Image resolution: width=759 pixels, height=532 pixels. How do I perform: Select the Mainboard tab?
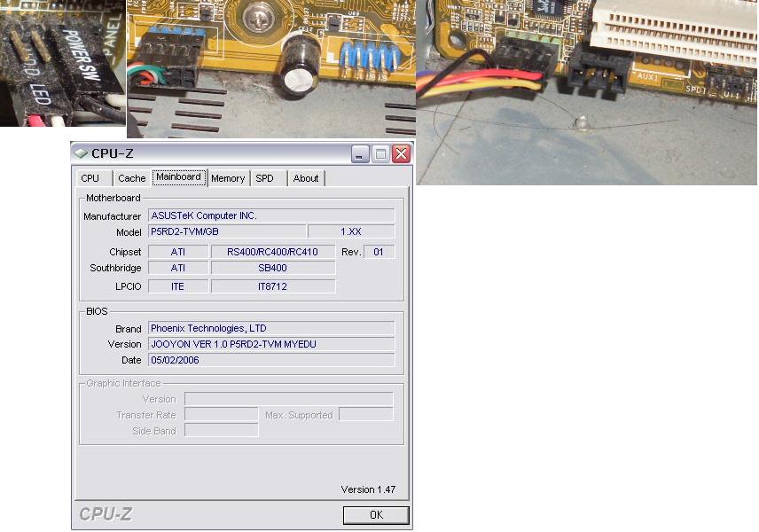pyautogui.click(x=178, y=177)
